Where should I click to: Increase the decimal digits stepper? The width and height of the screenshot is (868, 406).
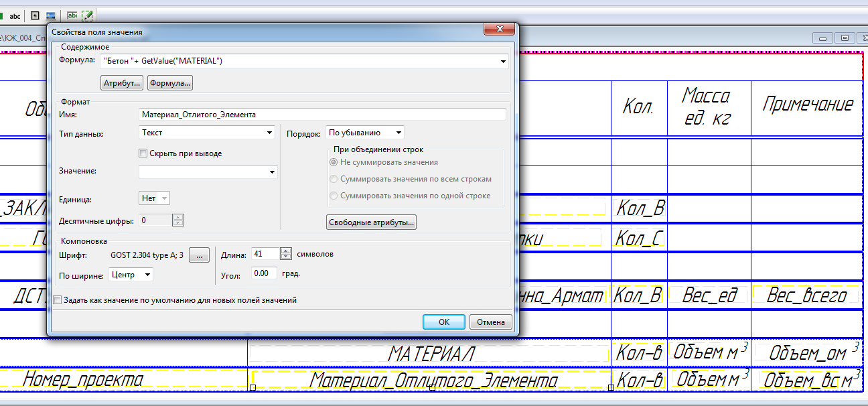[x=178, y=217]
